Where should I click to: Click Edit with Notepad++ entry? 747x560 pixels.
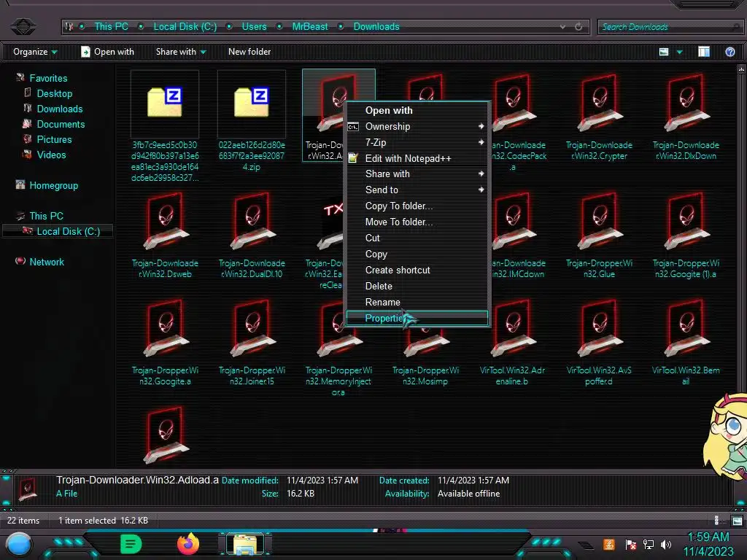[417, 158]
